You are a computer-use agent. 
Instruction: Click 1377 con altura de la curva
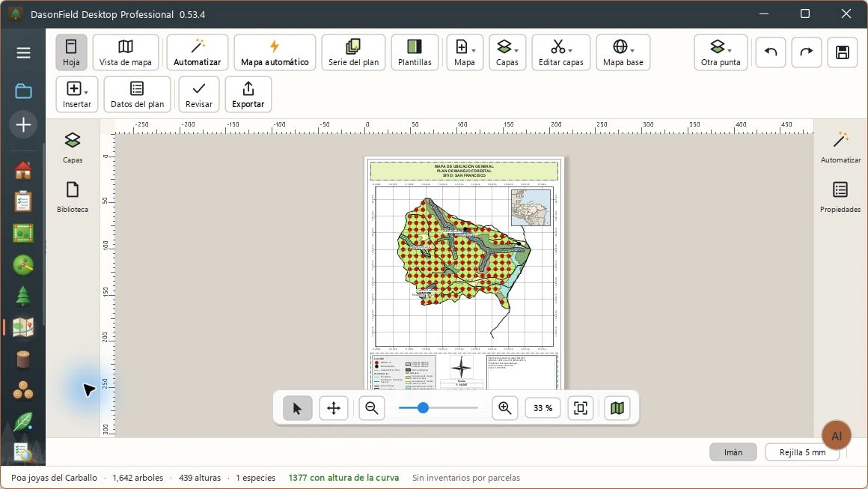[343, 477]
